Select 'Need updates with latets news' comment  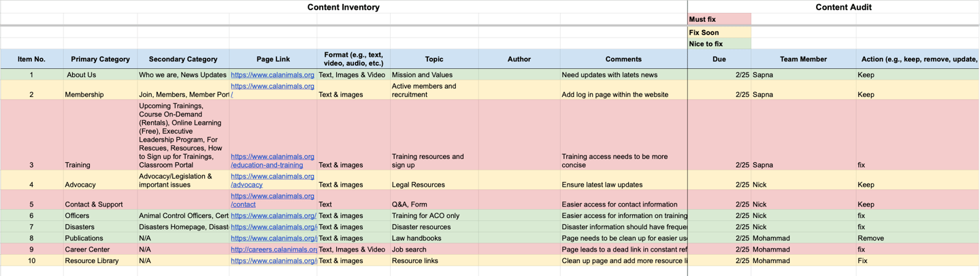(x=623, y=75)
